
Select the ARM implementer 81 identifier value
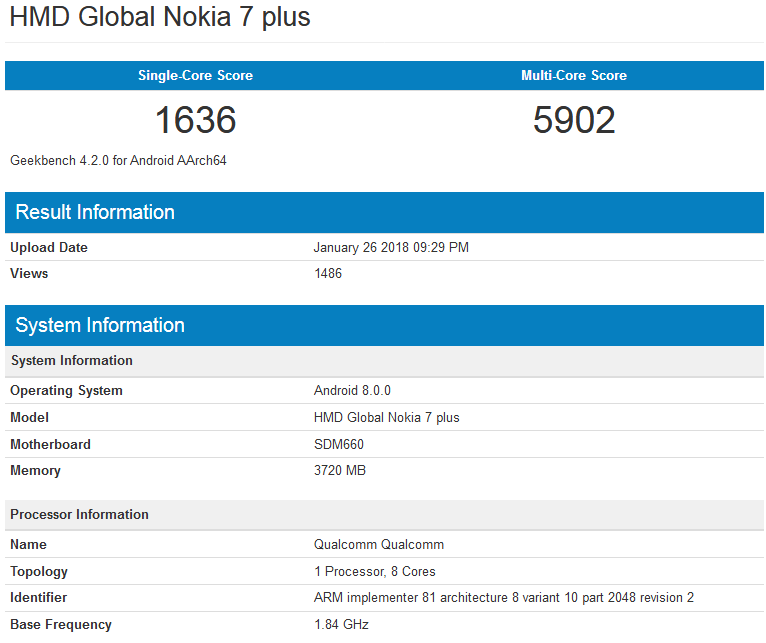504,598
